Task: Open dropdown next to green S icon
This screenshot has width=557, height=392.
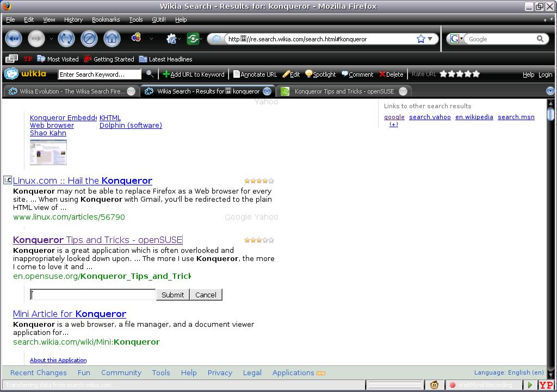Action: pyautogui.click(x=201, y=39)
